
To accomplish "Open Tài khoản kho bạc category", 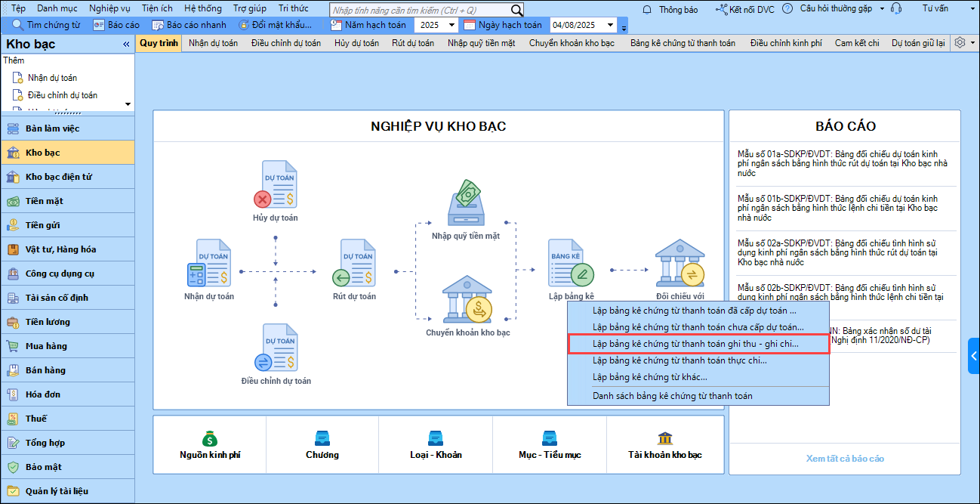I will (x=665, y=445).
